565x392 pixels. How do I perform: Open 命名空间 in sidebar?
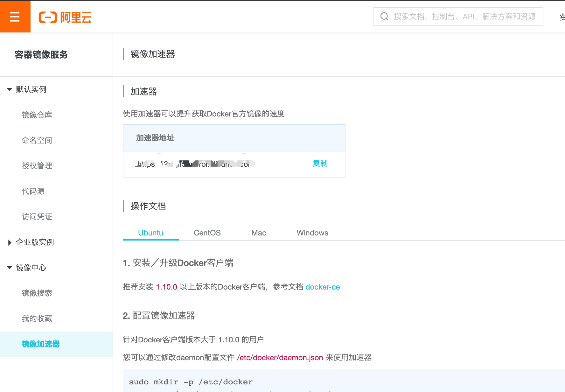pos(37,140)
